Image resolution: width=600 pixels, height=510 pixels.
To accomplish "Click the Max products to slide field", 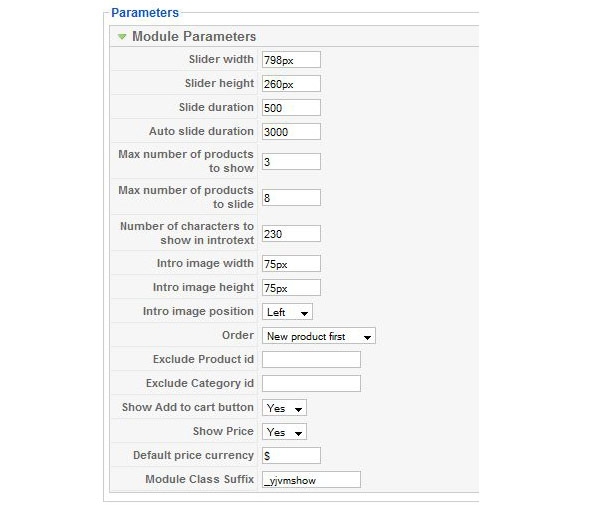I will pos(290,198).
